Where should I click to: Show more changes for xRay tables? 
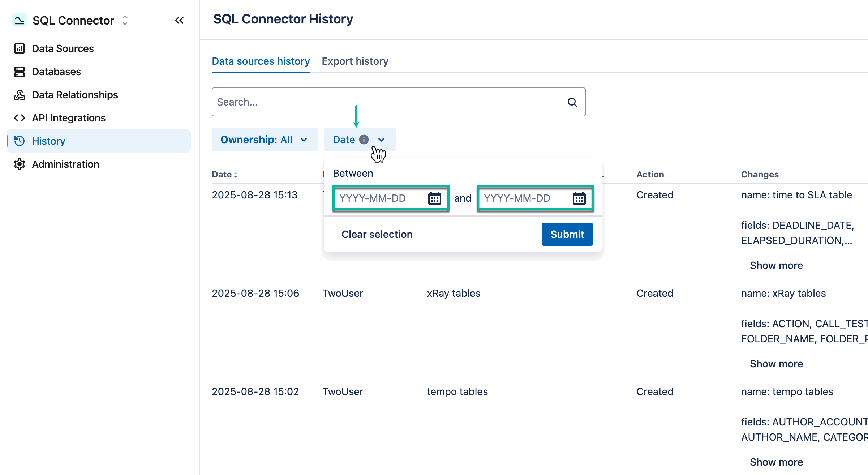[776, 364]
